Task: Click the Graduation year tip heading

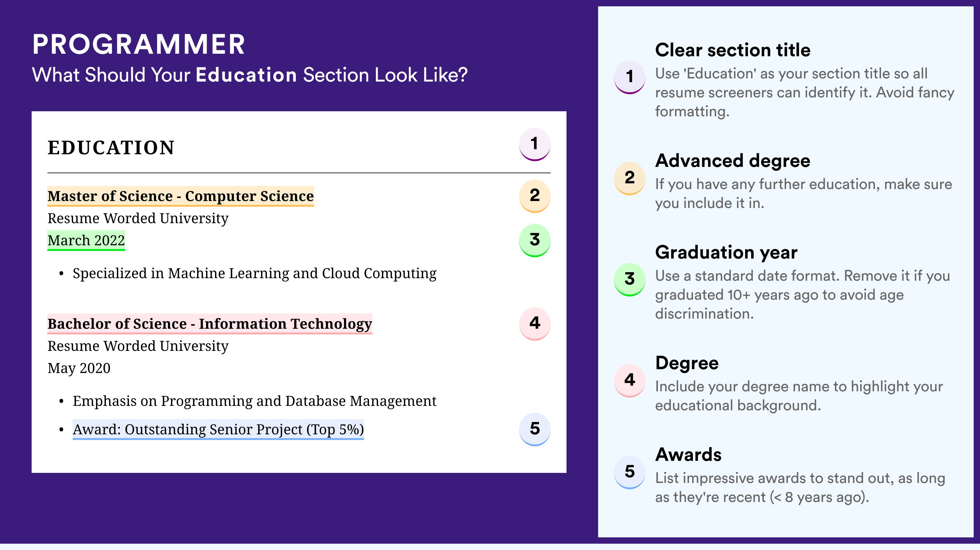Action: click(726, 253)
